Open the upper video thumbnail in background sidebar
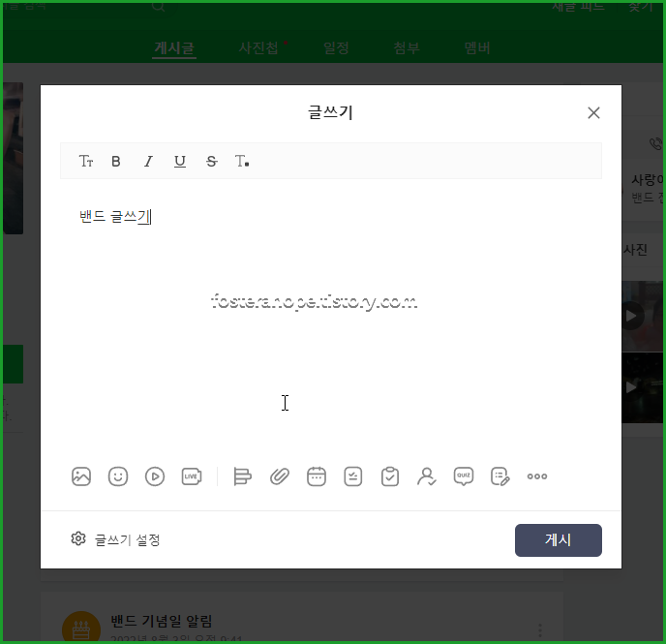 click(x=642, y=316)
